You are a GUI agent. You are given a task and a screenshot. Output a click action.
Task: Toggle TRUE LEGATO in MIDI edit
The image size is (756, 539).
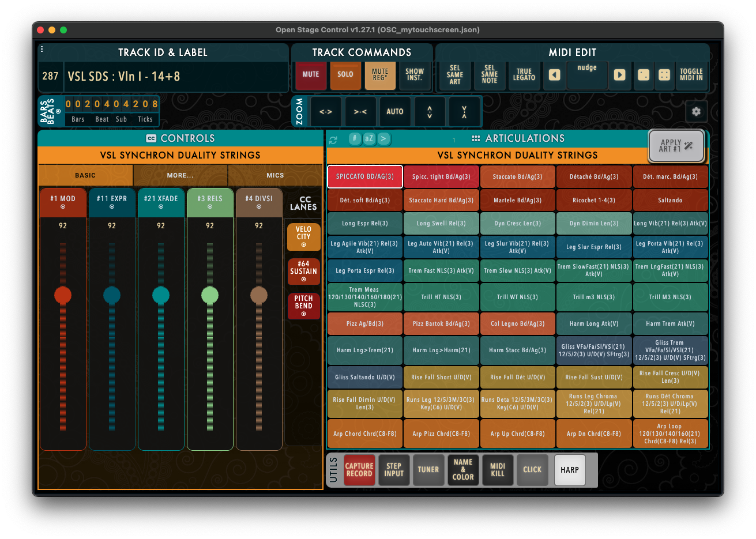pos(524,75)
